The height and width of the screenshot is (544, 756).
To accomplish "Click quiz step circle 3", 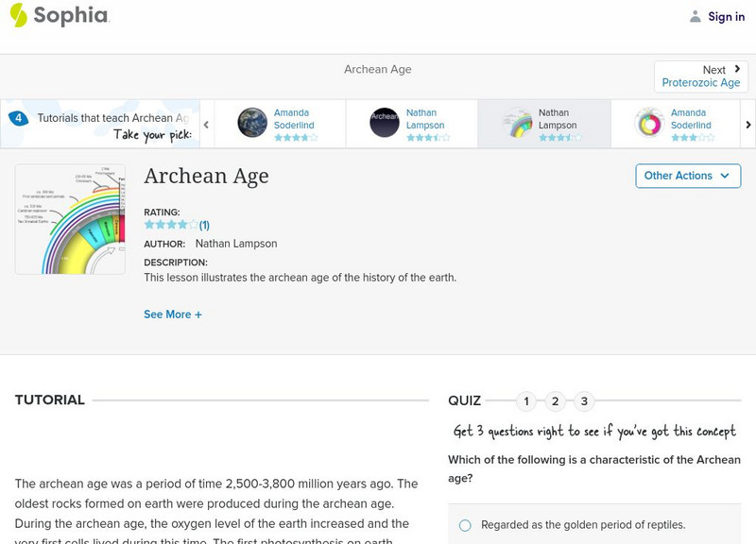I will pyautogui.click(x=583, y=400).
